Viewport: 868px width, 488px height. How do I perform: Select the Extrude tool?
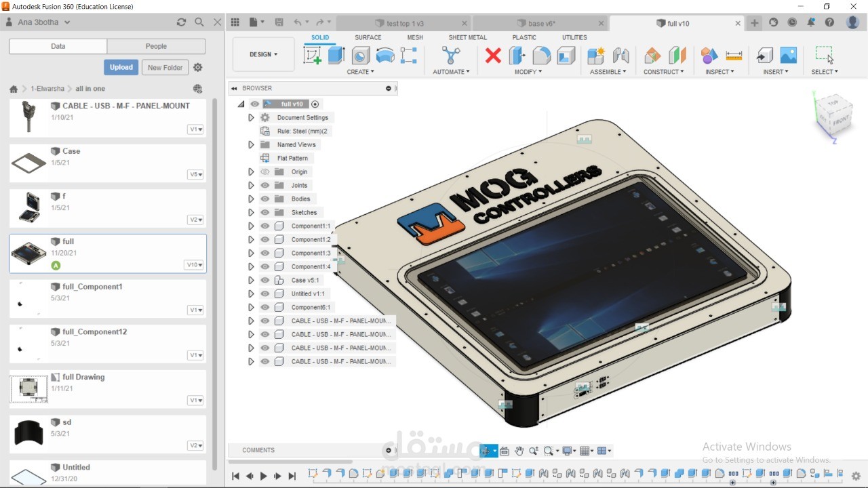(336, 56)
